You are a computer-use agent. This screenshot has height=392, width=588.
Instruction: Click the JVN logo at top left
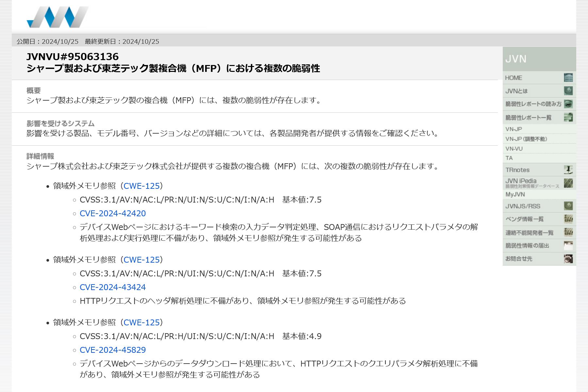click(57, 17)
